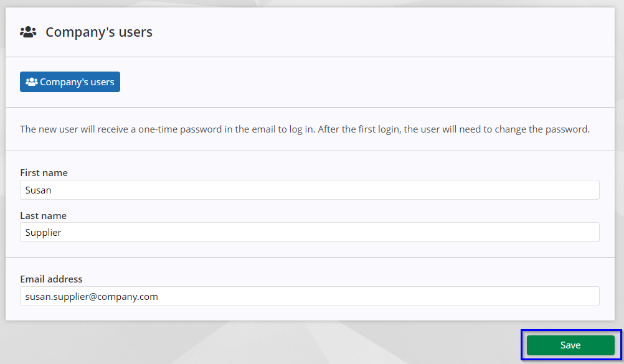Place cursor in susan.supplier@company.com text
The image size is (624, 364).
click(92, 297)
